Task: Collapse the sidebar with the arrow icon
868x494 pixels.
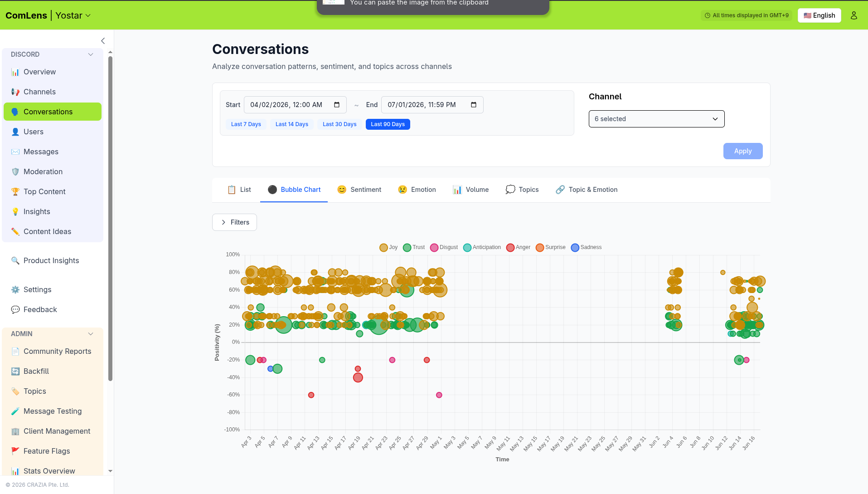Action: [103, 41]
